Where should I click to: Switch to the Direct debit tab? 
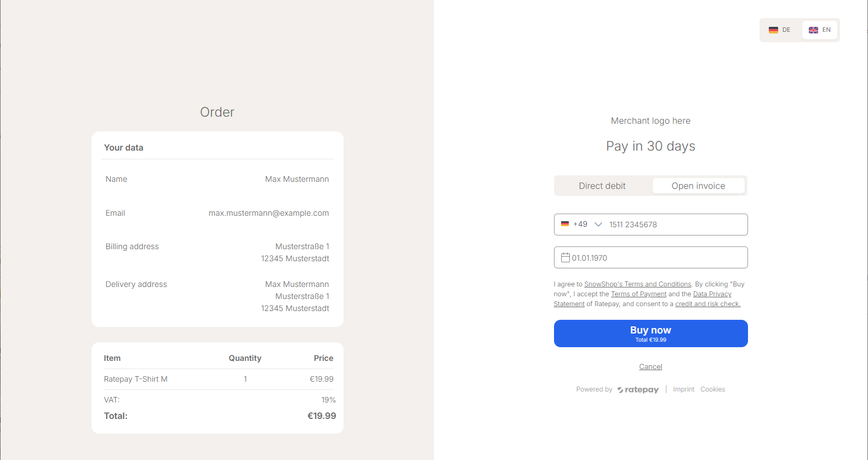point(602,186)
